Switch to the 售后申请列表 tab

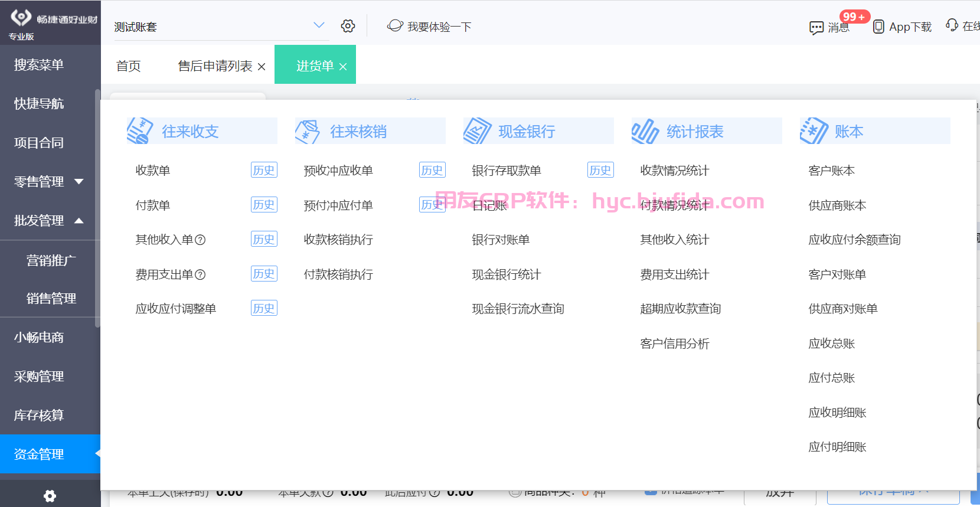tap(215, 66)
